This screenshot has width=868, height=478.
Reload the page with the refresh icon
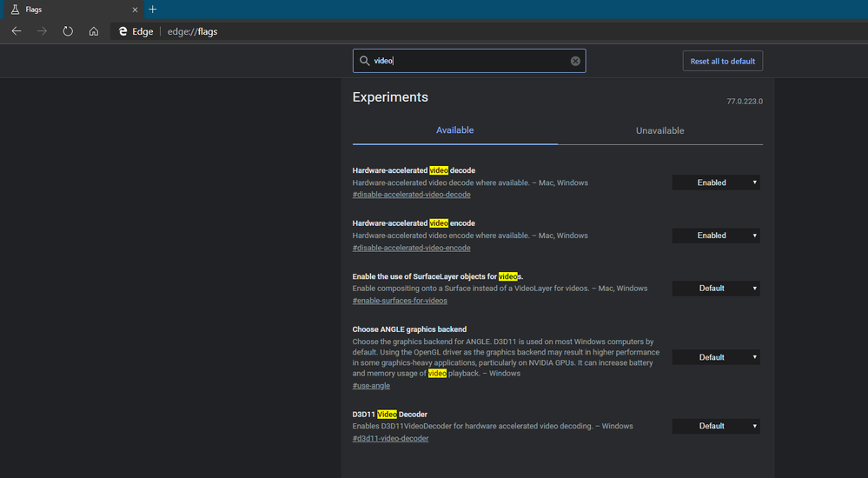click(68, 31)
